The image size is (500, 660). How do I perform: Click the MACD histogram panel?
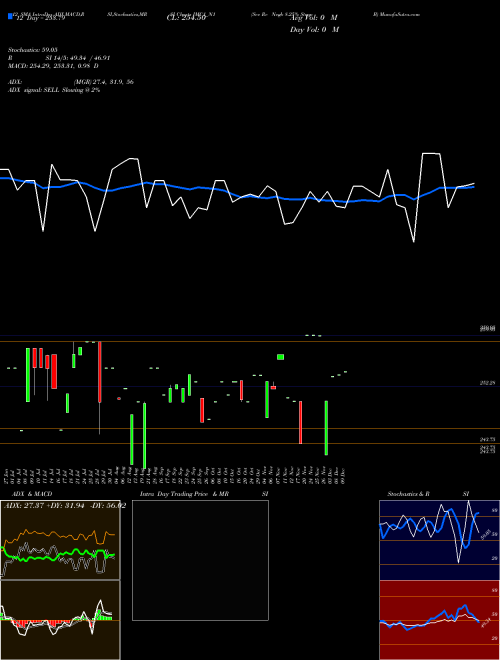tap(60, 620)
